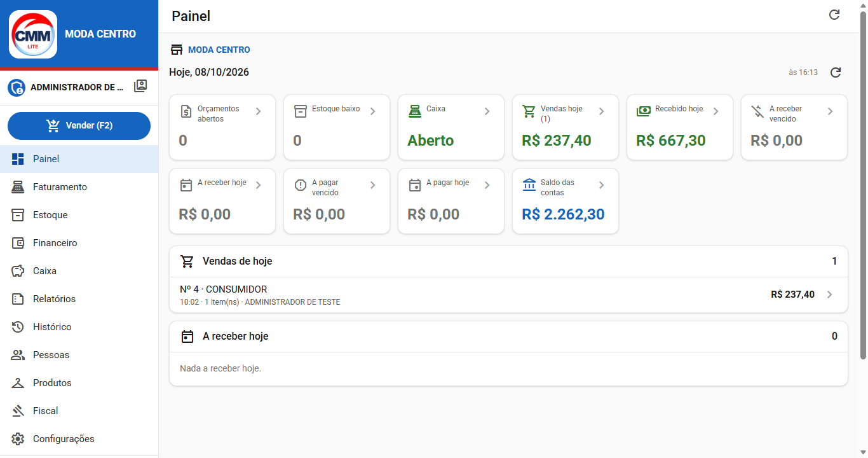Click the Recebido hoje money icon
The width and height of the screenshot is (868, 458).
(644, 111)
